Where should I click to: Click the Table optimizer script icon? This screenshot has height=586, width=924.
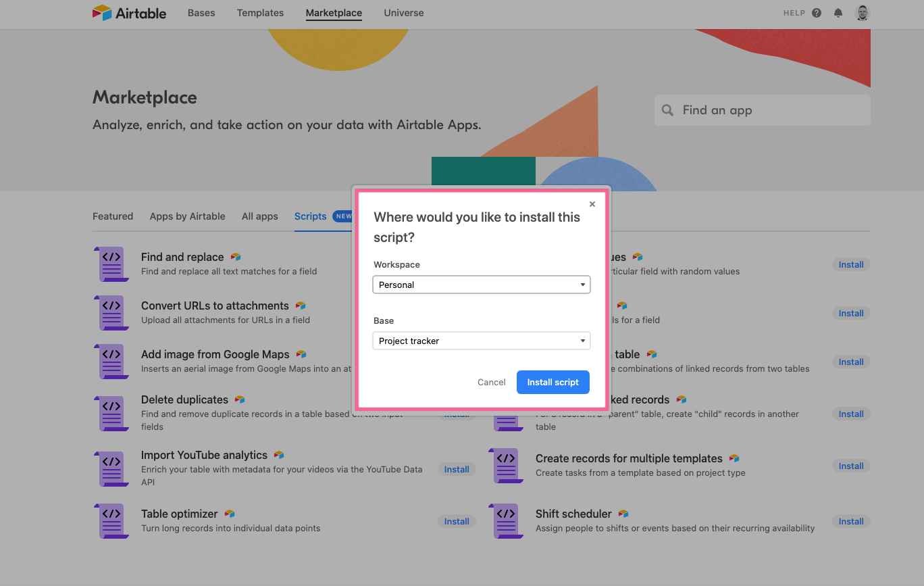[x=111, y=520]
